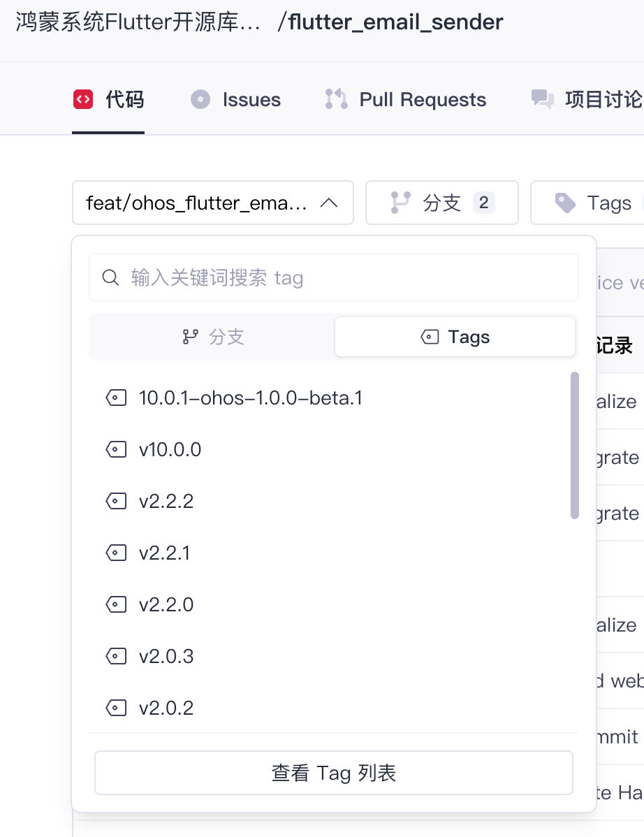Click the tag icon in top Tags button
The height and width of the screenshot is (837, 644).
(x=565, y=203)
